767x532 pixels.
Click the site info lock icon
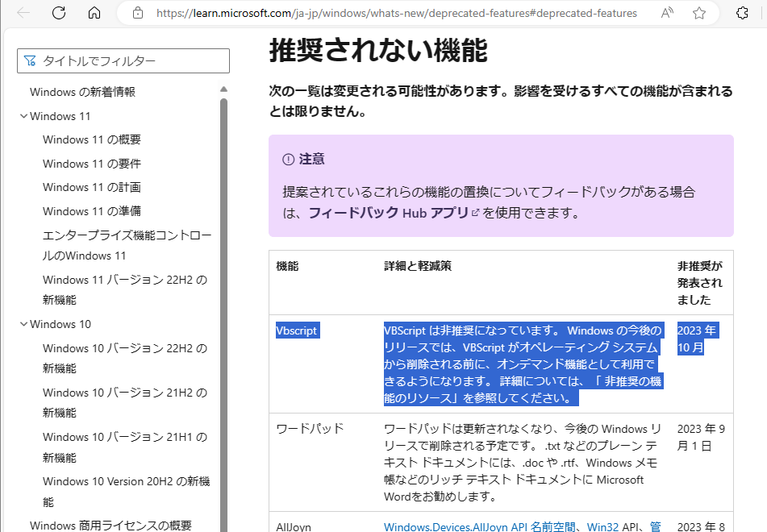(x=138, y=13)
